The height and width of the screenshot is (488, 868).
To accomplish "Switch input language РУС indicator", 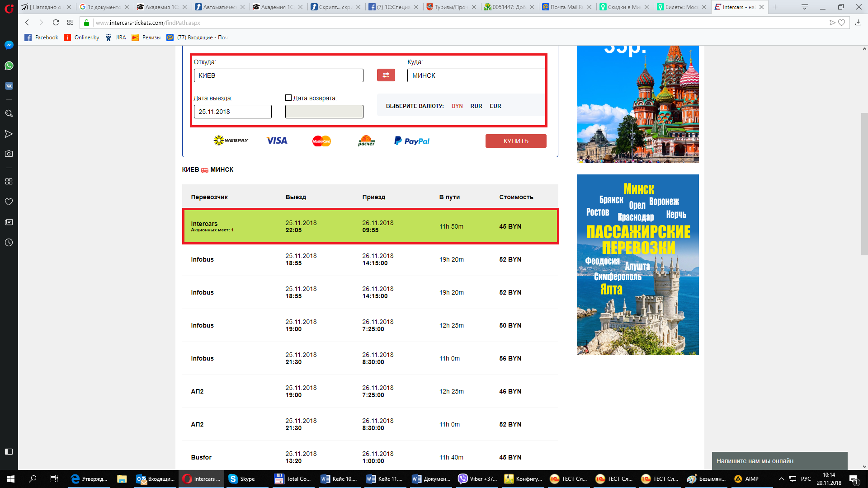I will pyautogui.click(x=806, y=479).
